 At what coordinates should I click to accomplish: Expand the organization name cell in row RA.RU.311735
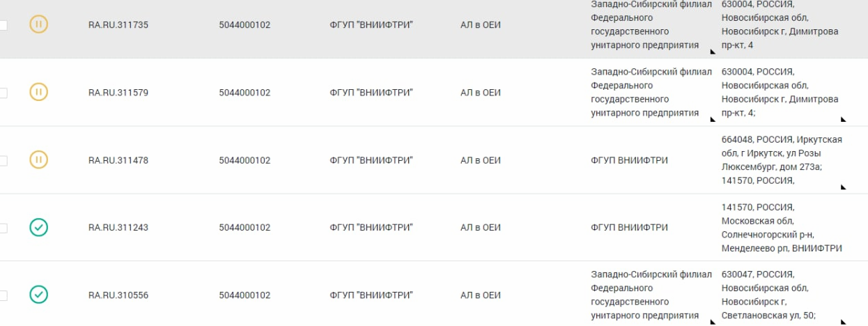tap(712, 52)
